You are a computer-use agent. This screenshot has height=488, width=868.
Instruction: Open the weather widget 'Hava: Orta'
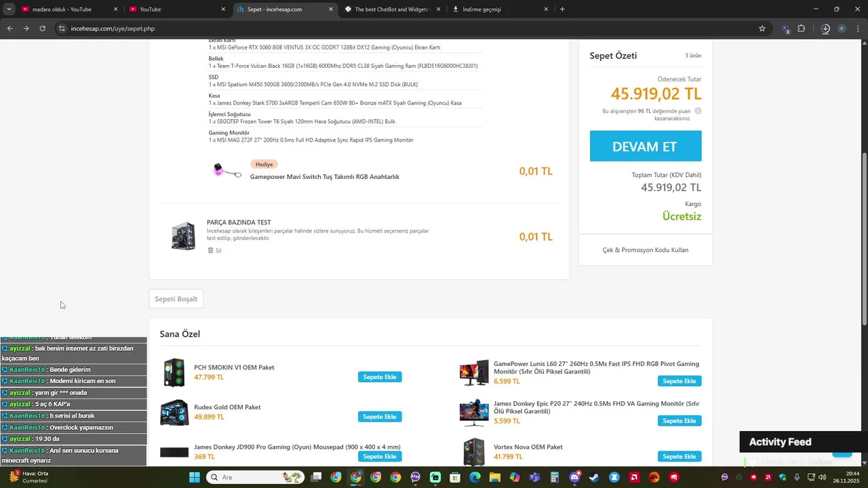tap(28, 477)
